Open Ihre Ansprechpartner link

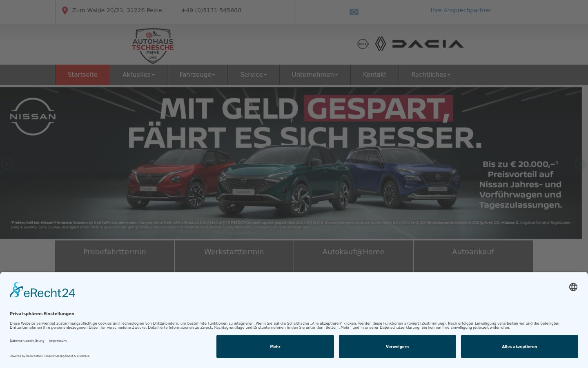[461, 10]
